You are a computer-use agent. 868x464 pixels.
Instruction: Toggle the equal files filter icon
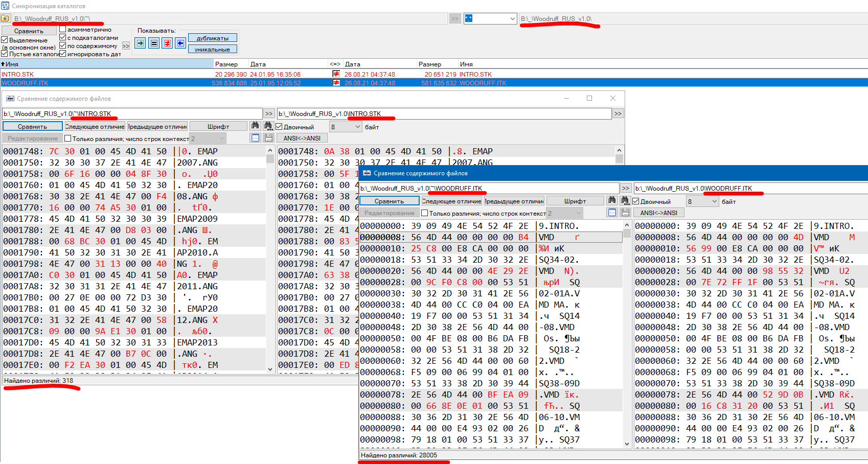click(x=154, y=43)
